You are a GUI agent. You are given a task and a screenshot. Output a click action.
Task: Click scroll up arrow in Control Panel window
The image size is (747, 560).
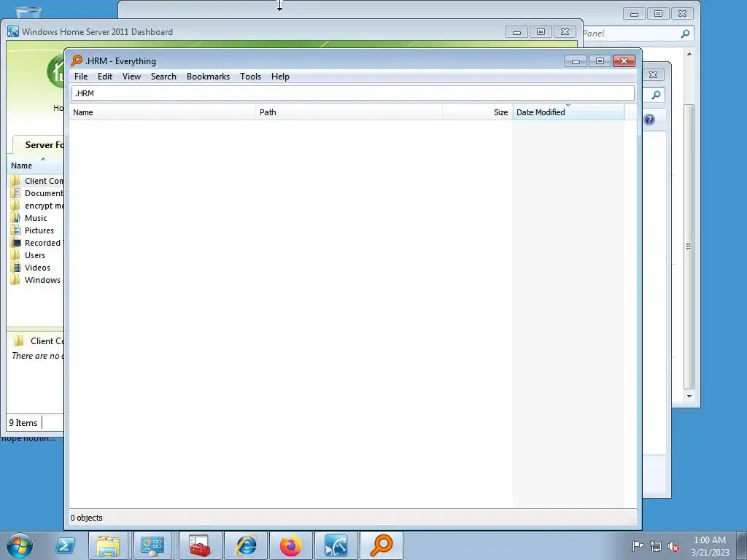pyautogui.click(x=689, y=54)
